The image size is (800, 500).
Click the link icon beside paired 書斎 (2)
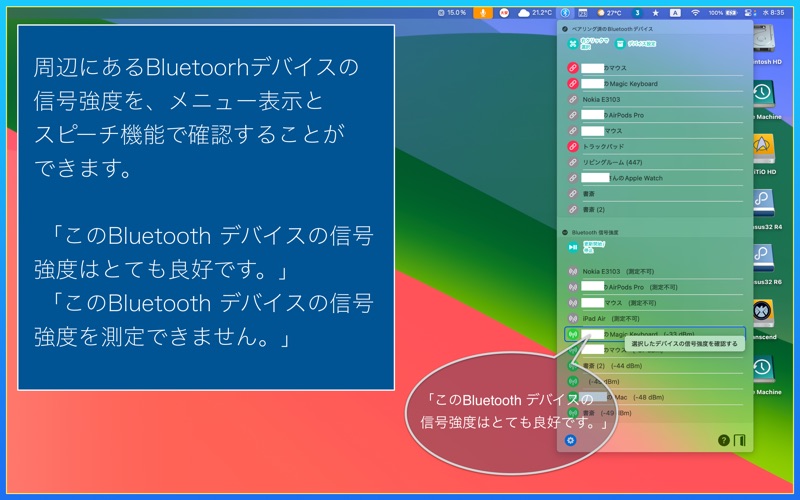click(x=572, y=209)
